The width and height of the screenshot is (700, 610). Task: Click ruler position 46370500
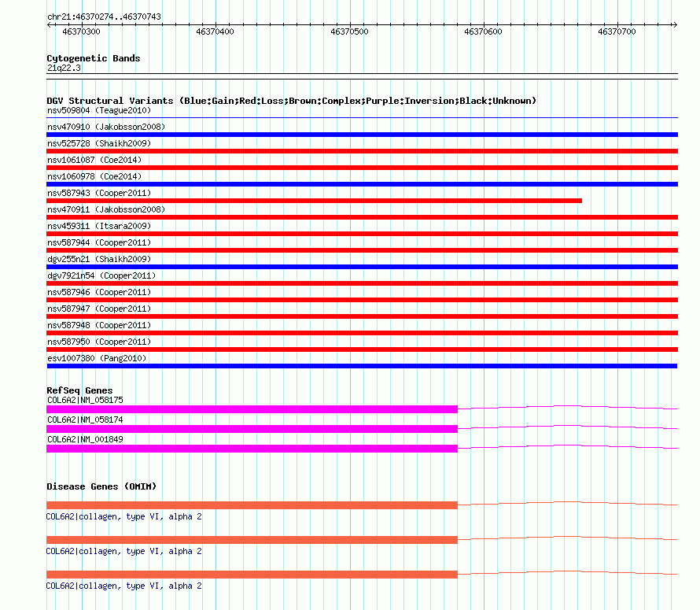tap(349, 31)
